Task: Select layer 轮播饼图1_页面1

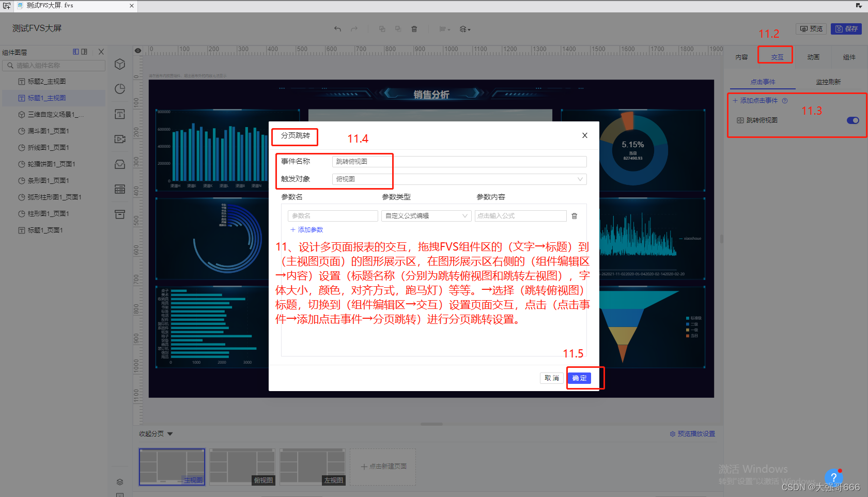Action: (x=54, y=164)
